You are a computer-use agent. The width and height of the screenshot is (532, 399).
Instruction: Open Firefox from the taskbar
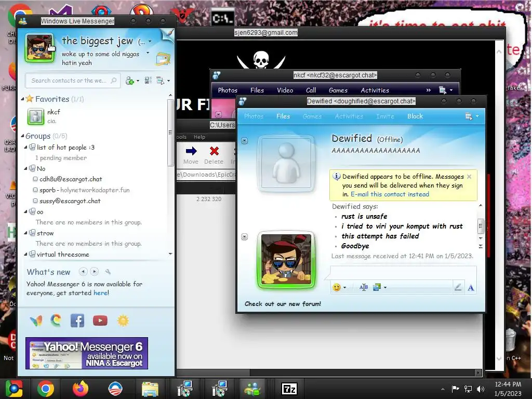tap(81, 389)
